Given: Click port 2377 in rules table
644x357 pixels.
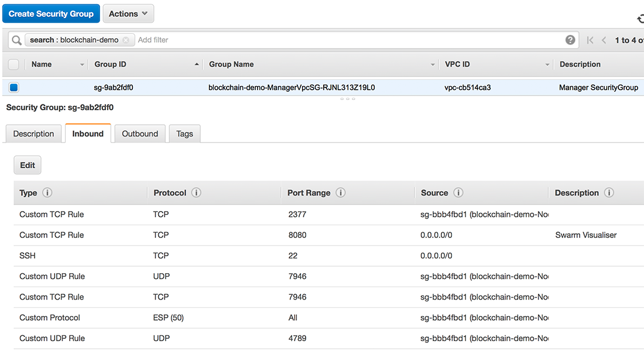Looking at the screenshot, I should [297, 215].
